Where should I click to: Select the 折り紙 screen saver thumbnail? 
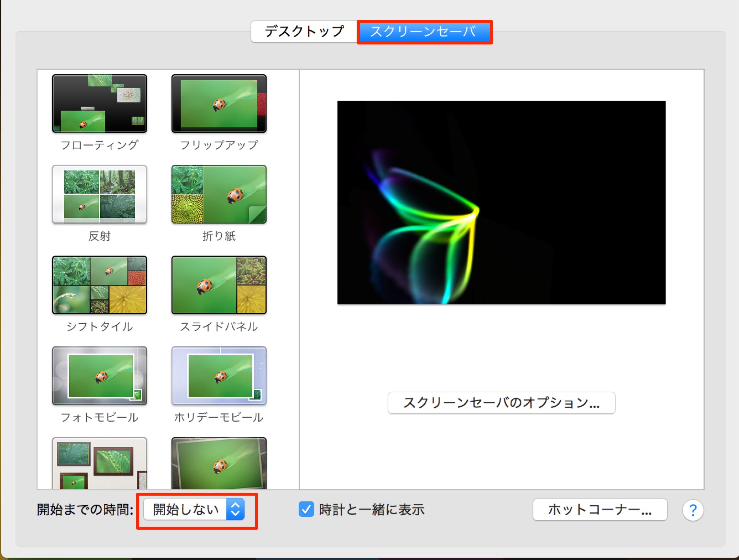[219, 194]
